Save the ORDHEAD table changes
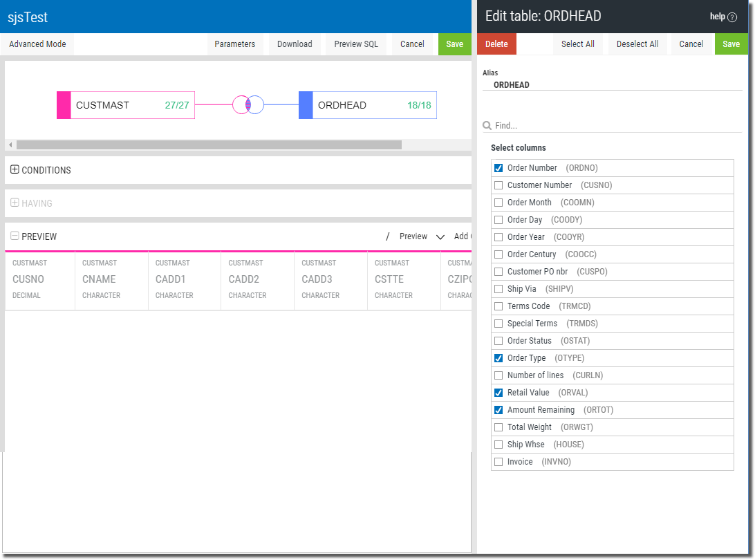Viewport: 755px width, 560px height. (x=731, y=44)
